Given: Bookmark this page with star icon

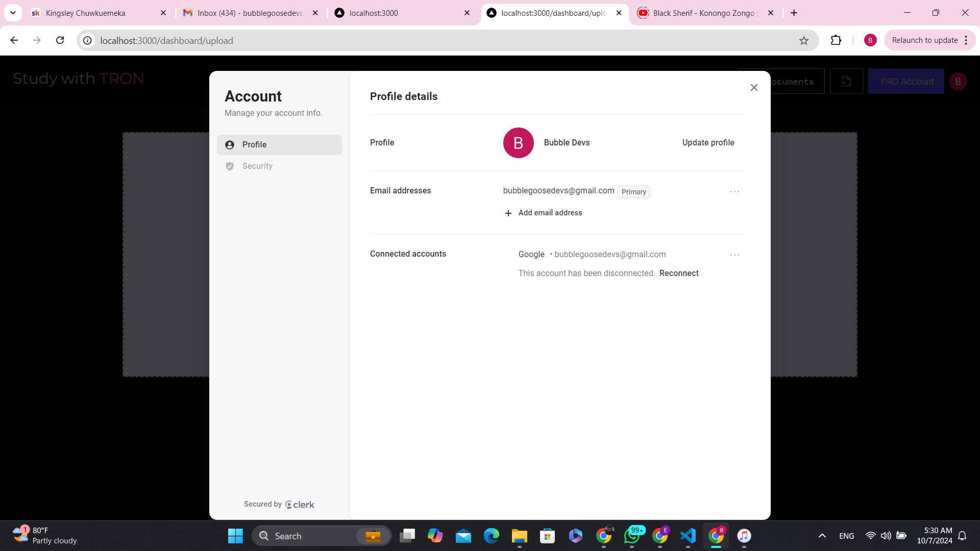Looking at the screenshot, I should pos(804,41).
